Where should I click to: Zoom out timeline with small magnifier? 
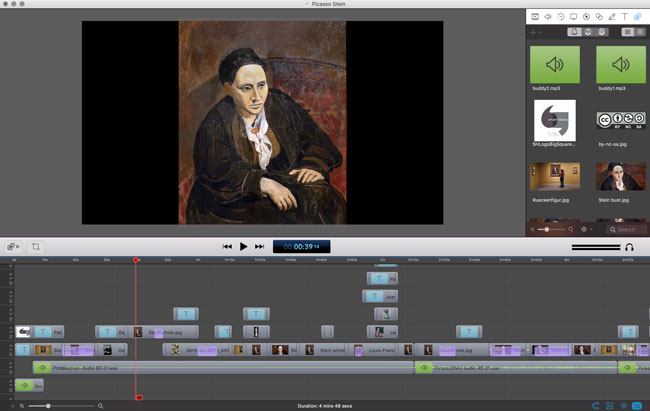coord(22,406)
